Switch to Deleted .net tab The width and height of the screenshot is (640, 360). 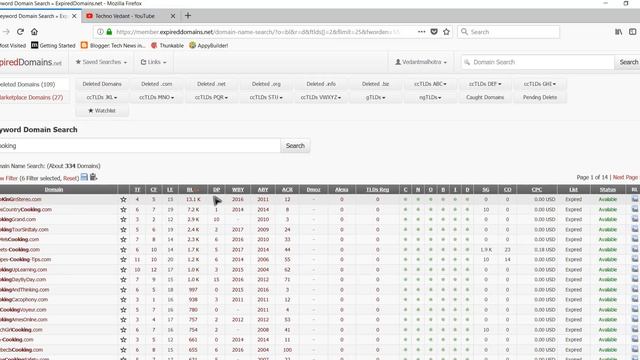[x=211, y=84]
